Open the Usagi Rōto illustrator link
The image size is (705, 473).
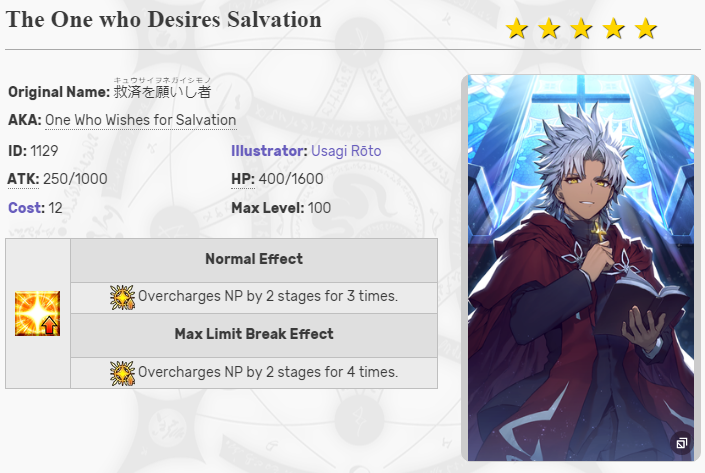346,151
